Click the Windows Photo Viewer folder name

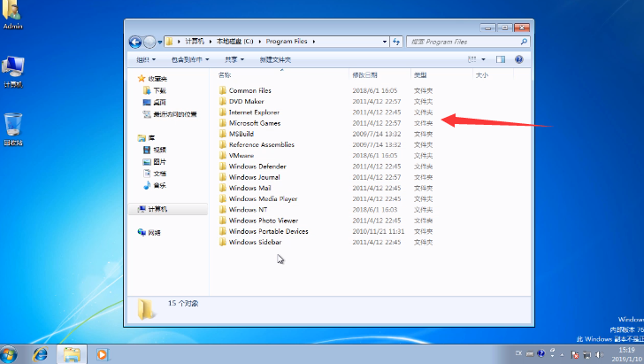pyautogui.click(x=264, y=221)
